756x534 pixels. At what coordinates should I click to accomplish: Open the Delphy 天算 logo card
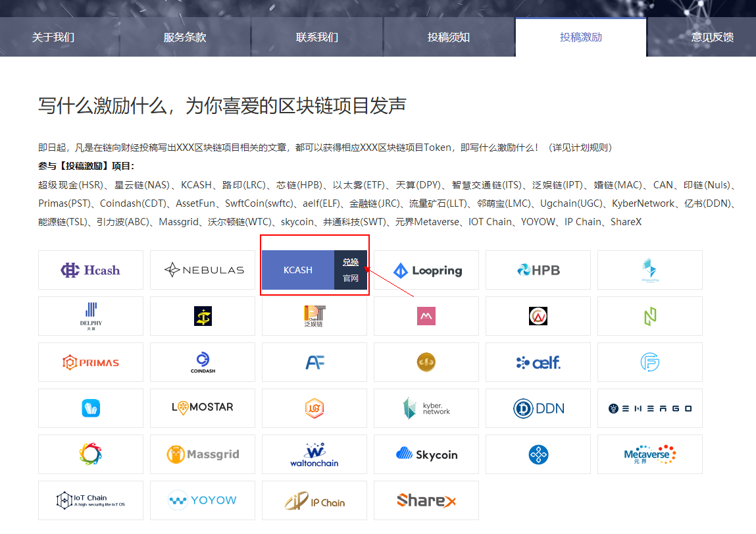point(91,316)
